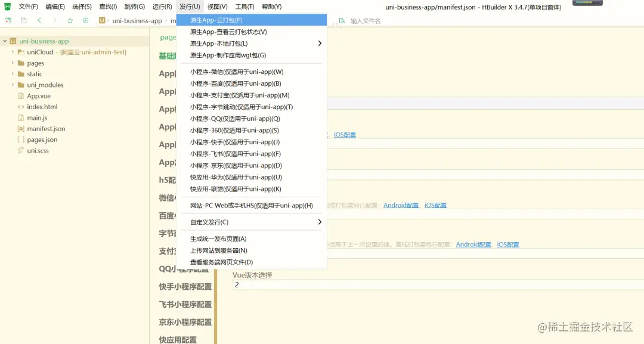Click the Save icon in the toolbar
The image size is (644, 344).
[23, 20]
